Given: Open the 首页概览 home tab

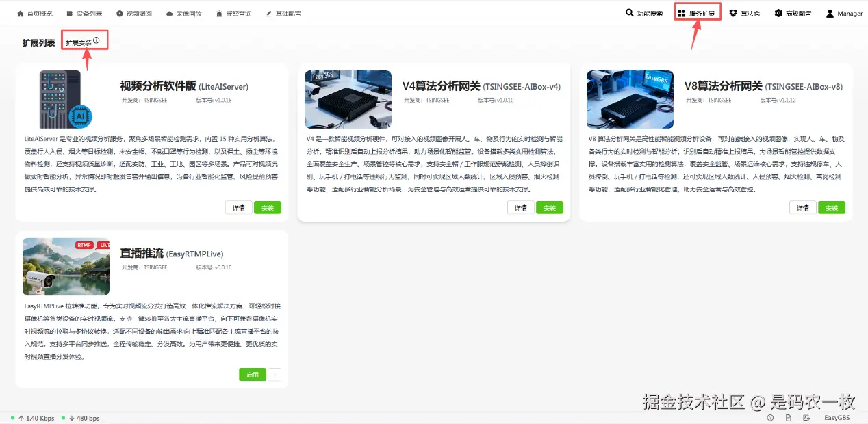Looking at the screenshot, I should (x=39, y=14).
